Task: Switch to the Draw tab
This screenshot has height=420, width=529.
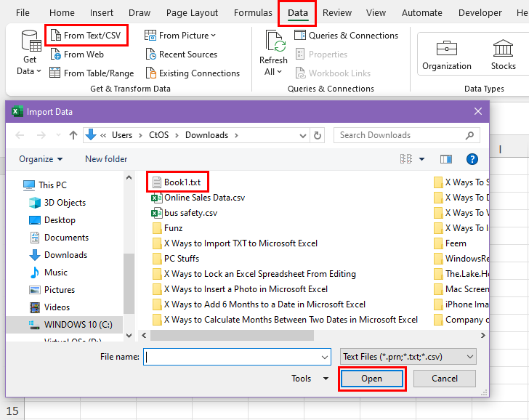Action: pos(140,13)
